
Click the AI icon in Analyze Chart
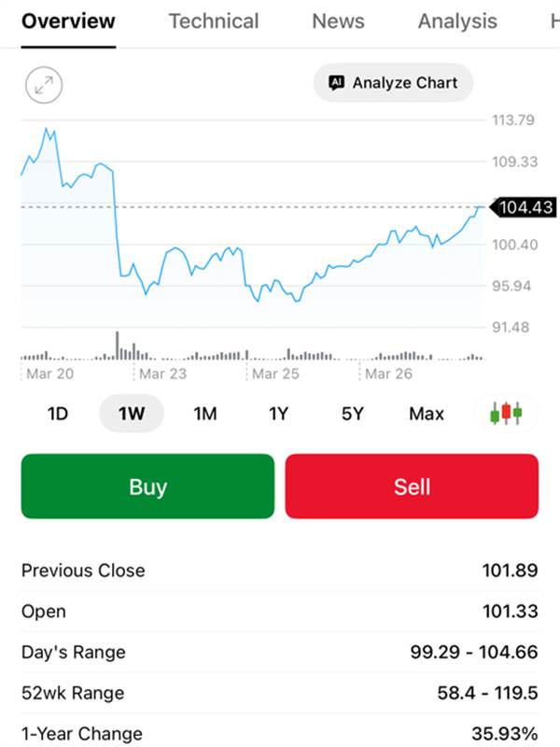[x=337, y=83]
